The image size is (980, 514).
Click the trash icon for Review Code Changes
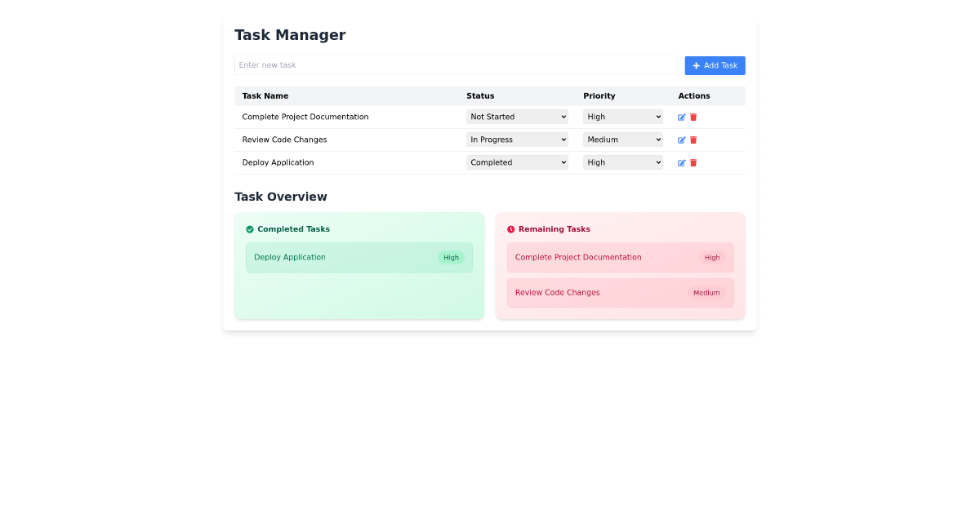pos(693,140)
